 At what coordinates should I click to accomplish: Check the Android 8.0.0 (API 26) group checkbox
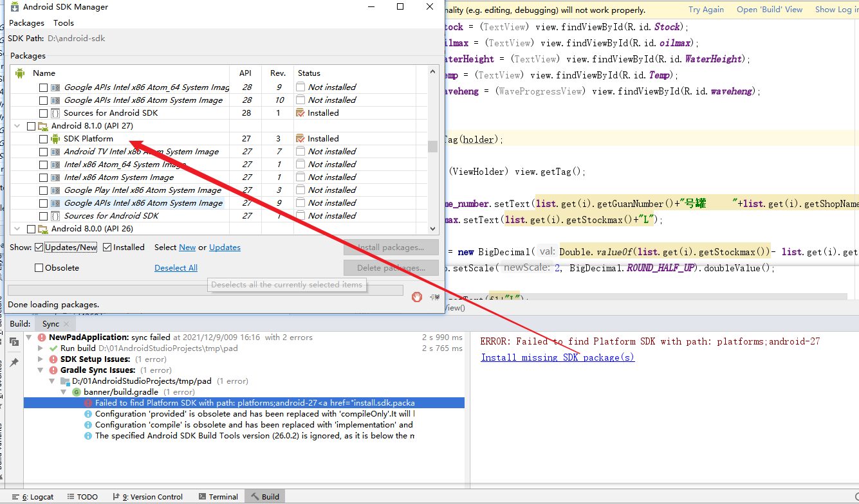click(x=31, y=229)
